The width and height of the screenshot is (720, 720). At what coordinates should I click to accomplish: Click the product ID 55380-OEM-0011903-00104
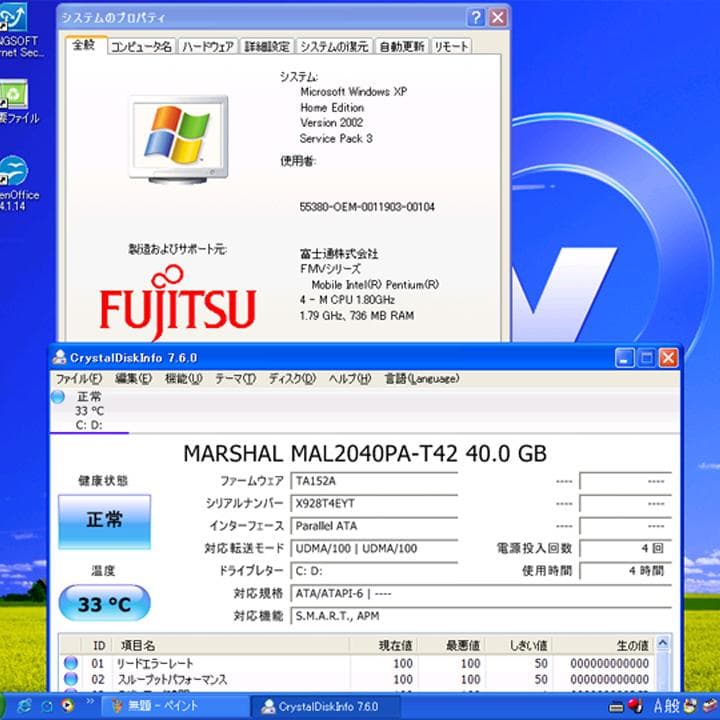[x=367, y=207]
